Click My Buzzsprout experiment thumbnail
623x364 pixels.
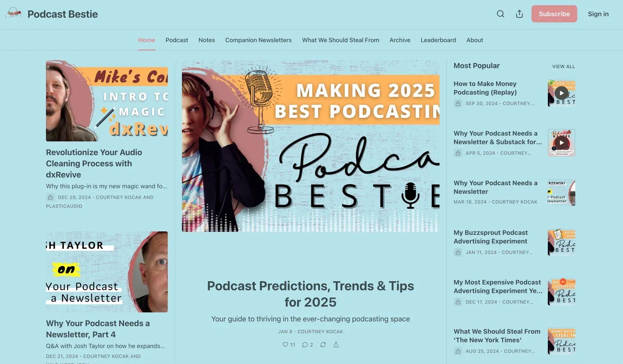(561, 242)
